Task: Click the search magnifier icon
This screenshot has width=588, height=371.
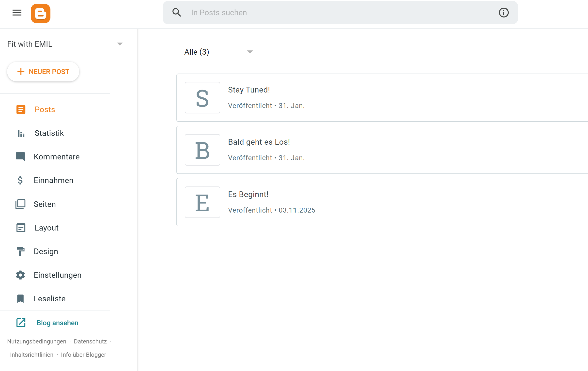Action: 177,13
